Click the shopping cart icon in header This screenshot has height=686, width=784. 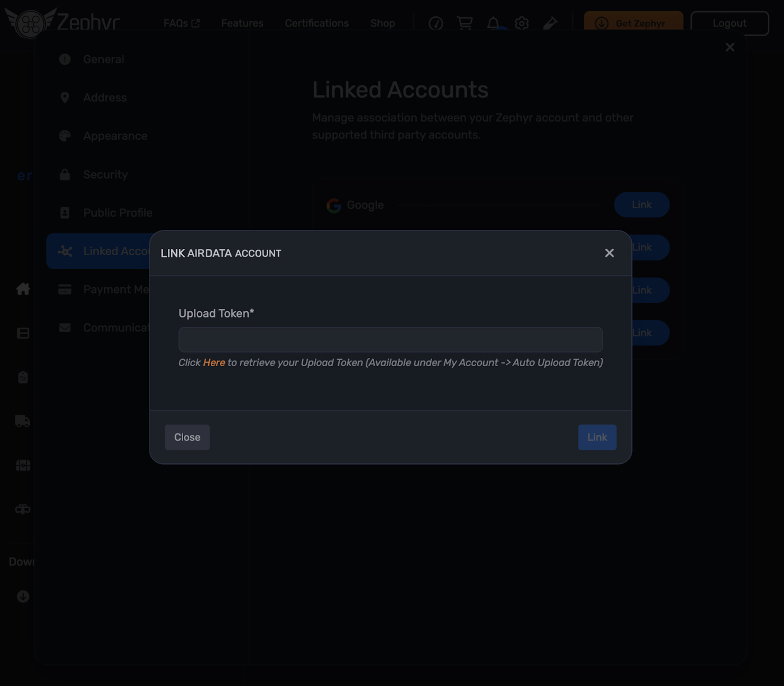point(464,23)
